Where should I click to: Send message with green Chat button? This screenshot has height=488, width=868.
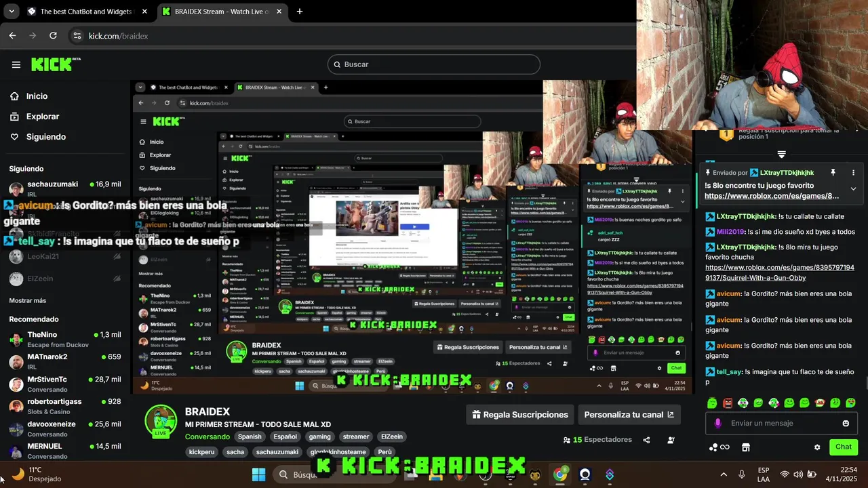pyautogui.click(x=844, y=447)
